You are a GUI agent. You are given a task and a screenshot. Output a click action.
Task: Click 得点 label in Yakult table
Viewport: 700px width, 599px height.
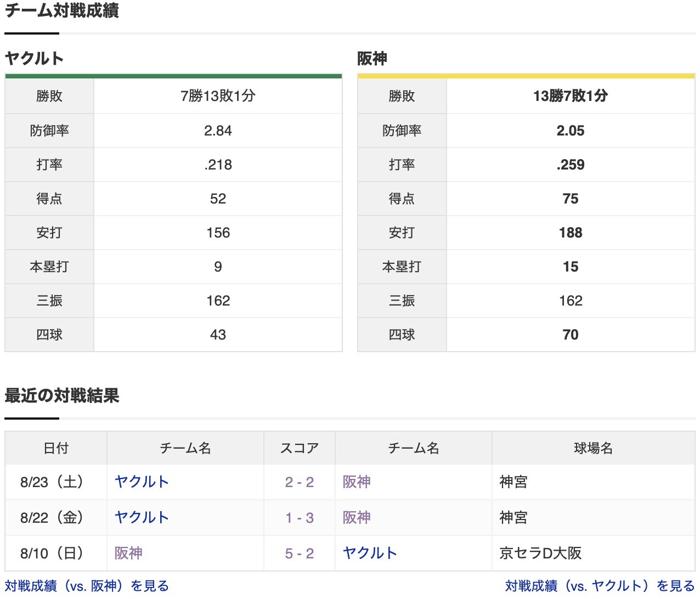point(49,199)
